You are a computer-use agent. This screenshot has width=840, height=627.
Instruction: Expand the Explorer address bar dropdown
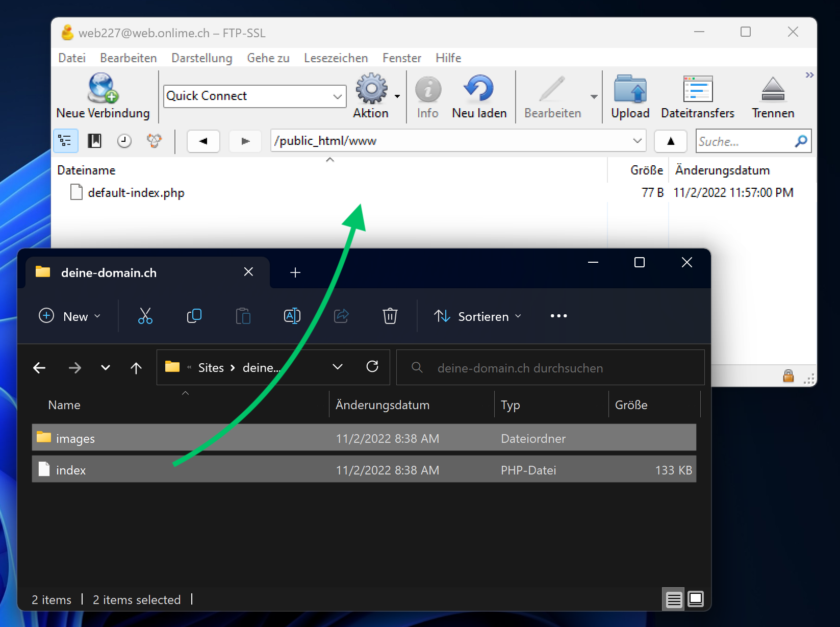(338, 367)
